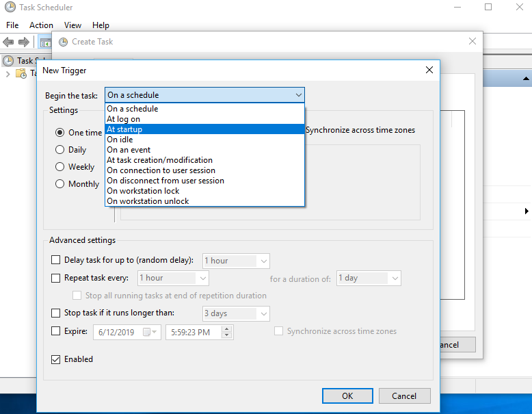Expand the Task Scheduler Library tree node
This screenshot has height=414, width=532.
(8, 74)
